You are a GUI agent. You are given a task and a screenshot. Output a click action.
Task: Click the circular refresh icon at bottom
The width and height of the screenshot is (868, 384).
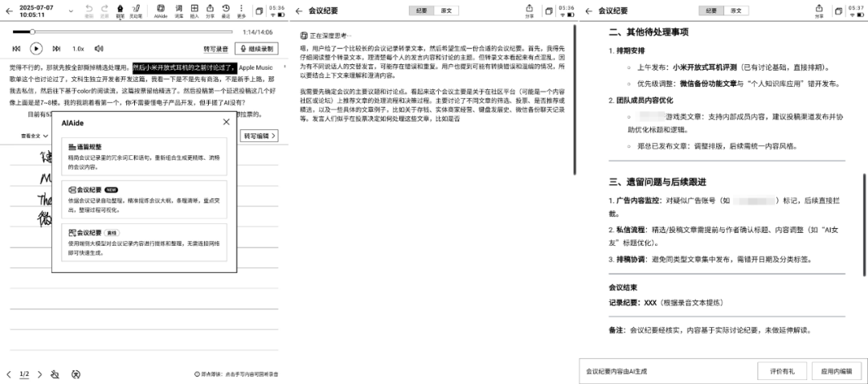pyautogui.click(x=76, y=374)
